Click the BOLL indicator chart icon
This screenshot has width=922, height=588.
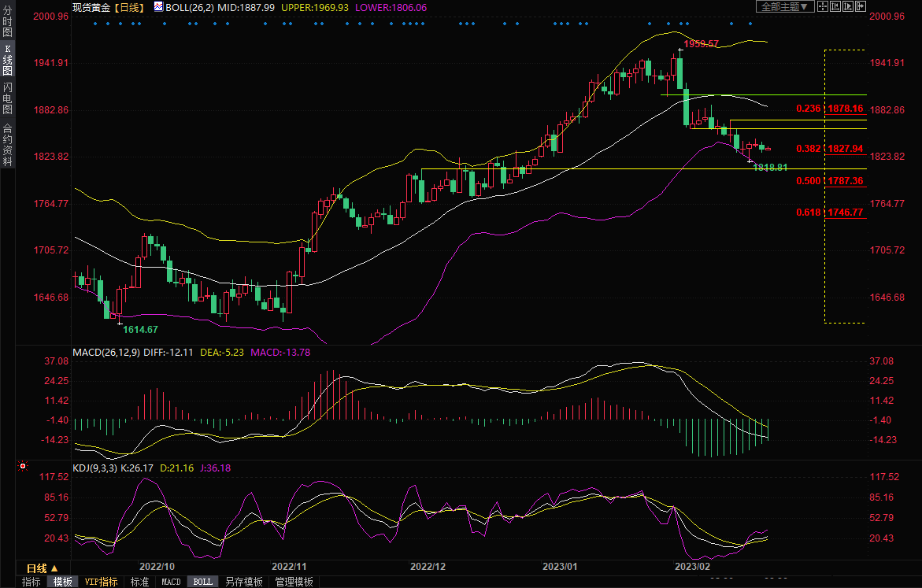coord(159,6)
